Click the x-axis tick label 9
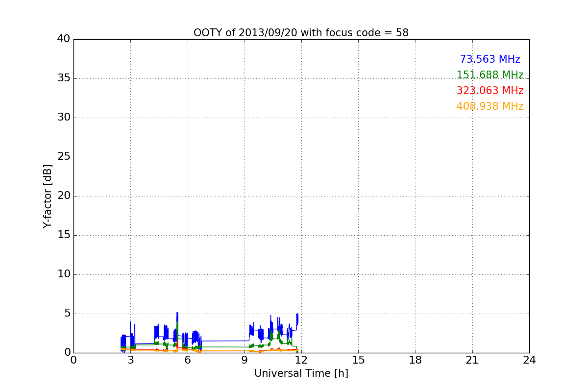Screen dimensions: 588x392 click(245, 360)
